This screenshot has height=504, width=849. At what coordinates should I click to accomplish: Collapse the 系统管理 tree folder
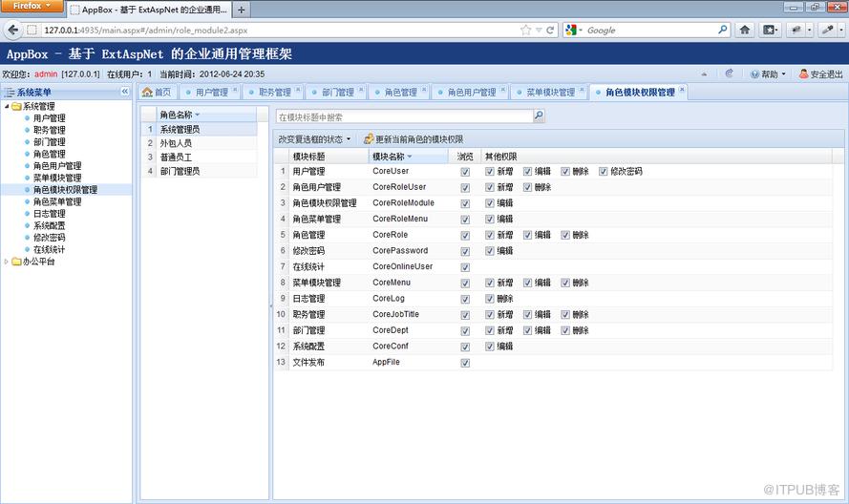point(7,106)
